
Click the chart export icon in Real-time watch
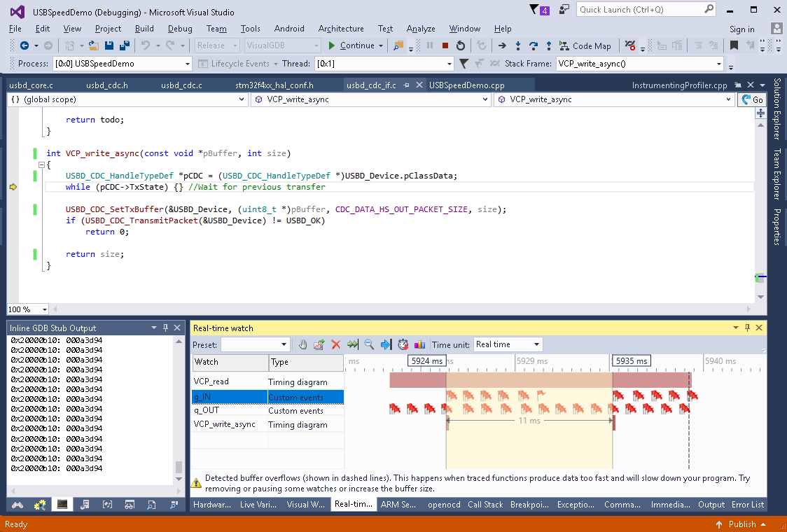click(319, 344)
